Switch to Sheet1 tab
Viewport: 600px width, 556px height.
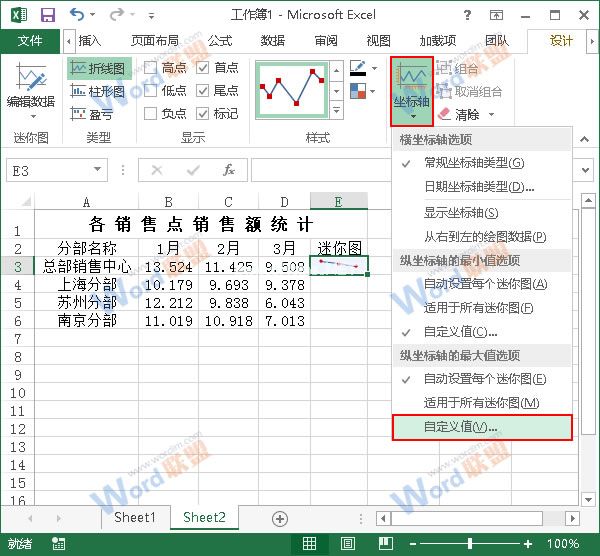[135, 518]
